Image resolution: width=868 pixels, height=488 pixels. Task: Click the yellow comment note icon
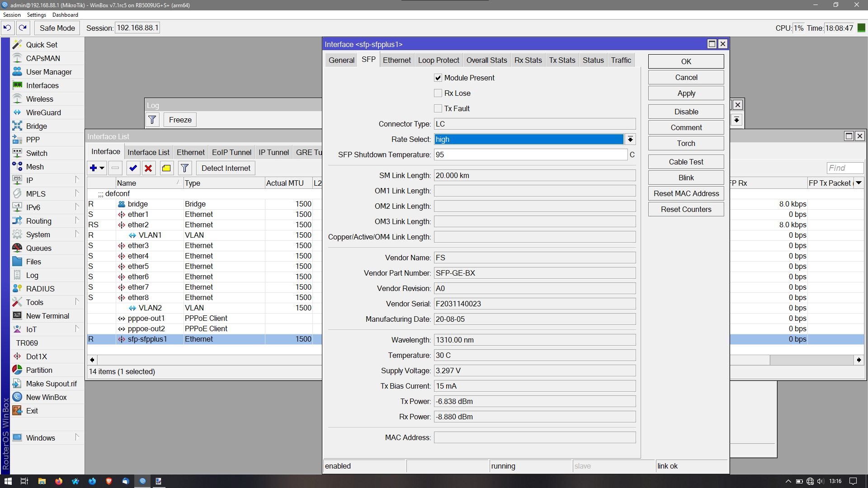point(166,168)
